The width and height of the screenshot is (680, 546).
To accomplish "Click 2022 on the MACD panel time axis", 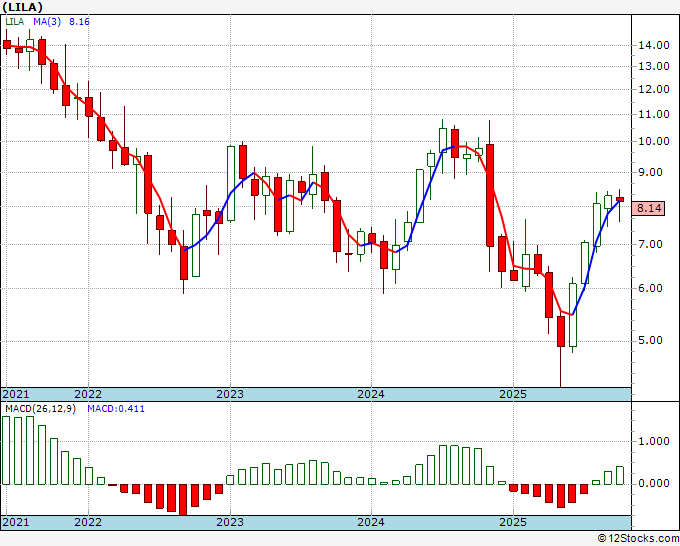I will click(88, 522).
